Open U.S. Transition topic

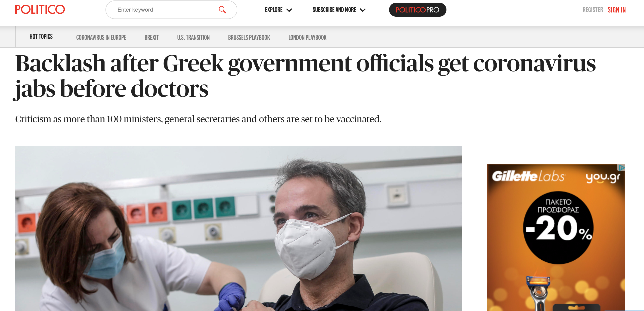click(193, 37)
